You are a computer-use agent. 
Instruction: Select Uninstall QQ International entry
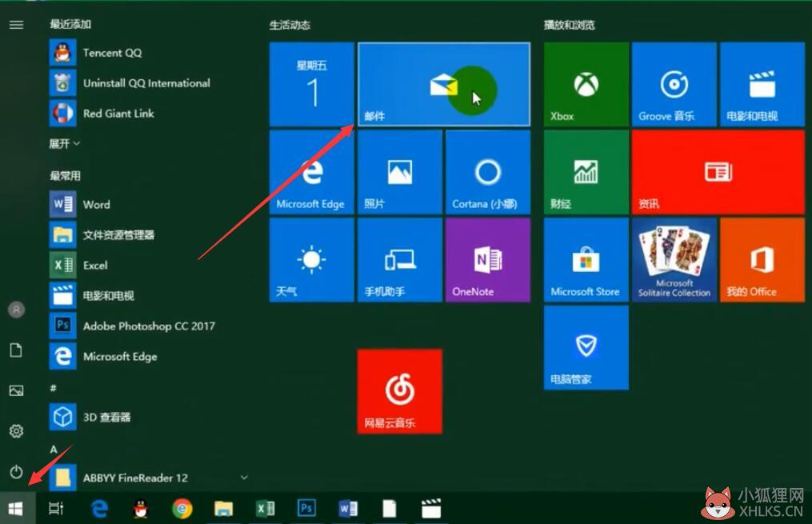147,83
